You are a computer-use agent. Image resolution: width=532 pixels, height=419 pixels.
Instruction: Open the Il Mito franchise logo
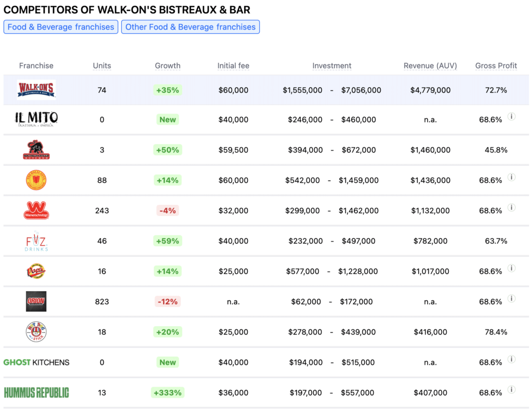[36, 119]
